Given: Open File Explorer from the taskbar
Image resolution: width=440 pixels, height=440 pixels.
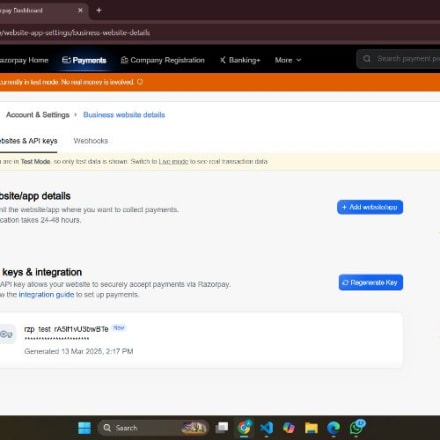Looking at the screenshot, I should tap(311, 428).
